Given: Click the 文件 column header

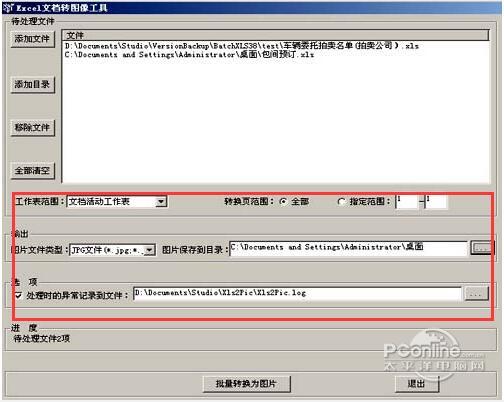Looking at the screenshot, I should click(275, 35).
